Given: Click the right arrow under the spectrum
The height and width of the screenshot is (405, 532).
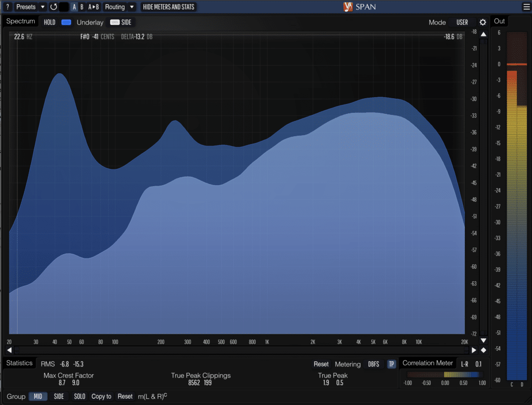Looking at the screenshot, I should [474, 350].
